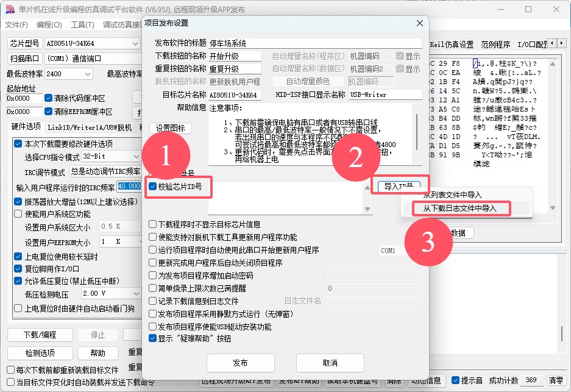The width and height of the screenshot is (571, 392).
Task: Toggle 更新完成用户程序后自动关闭项目程序
Action: pyautogui.click(x=152, y=263)
